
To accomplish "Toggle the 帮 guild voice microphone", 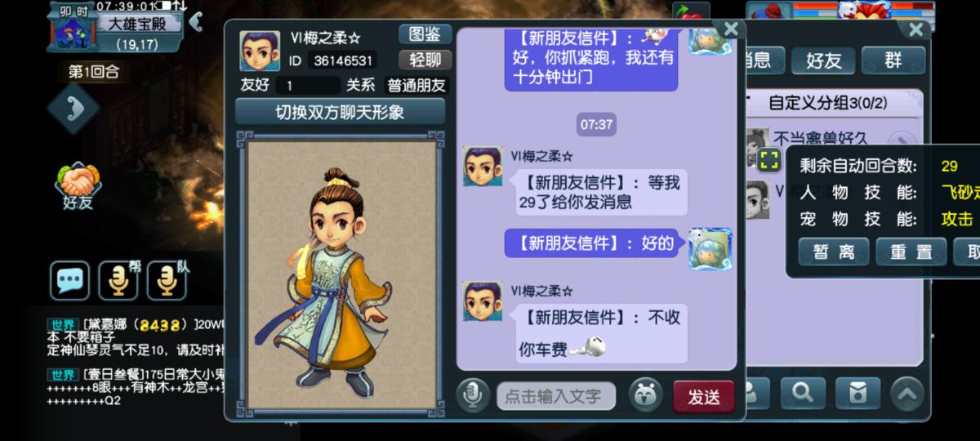I will [118, 280].
